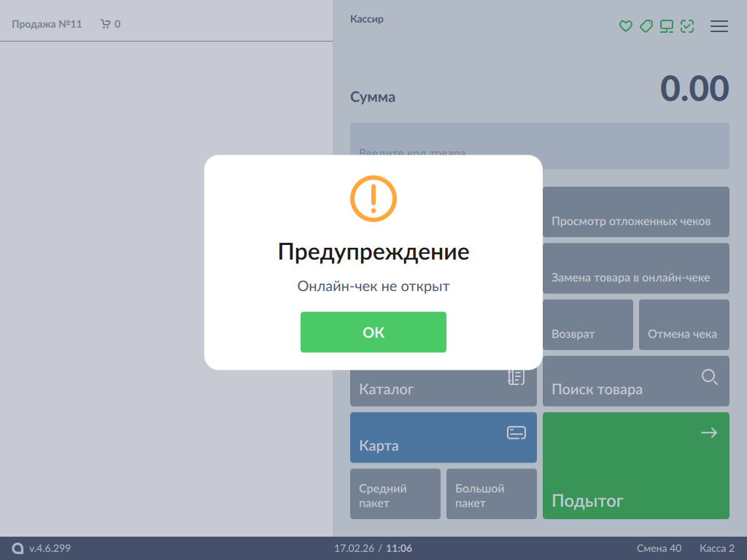Add Большой пакет to the sale
Viewport: 747px width, 560px height.
click(x=491, y=494)
